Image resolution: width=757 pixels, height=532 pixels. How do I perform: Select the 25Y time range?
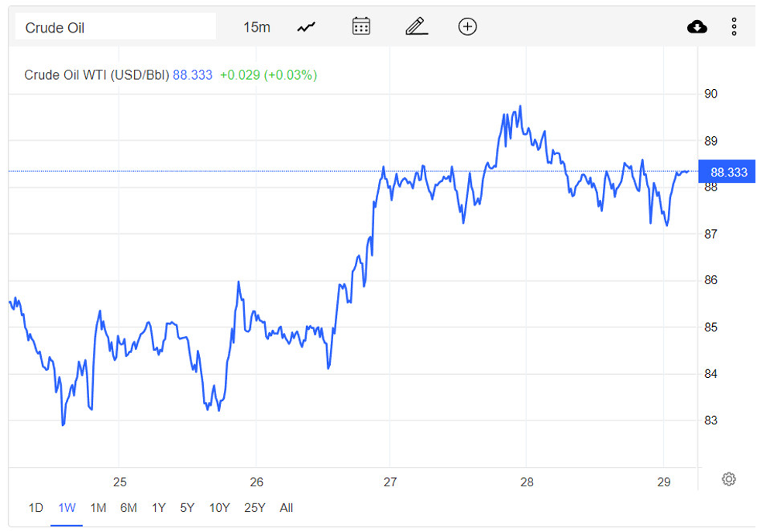click(x=255, y=508)
